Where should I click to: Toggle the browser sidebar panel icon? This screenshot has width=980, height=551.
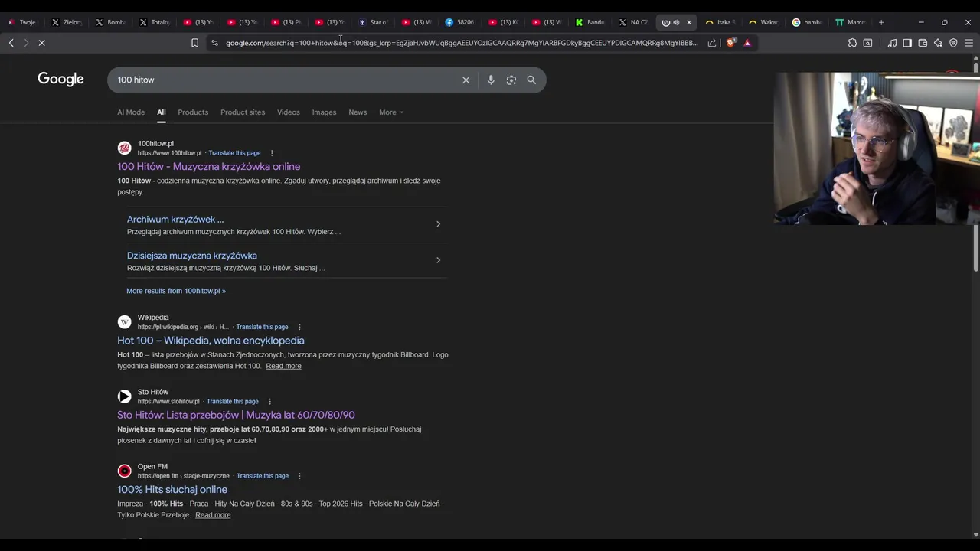tap(907, 43)
